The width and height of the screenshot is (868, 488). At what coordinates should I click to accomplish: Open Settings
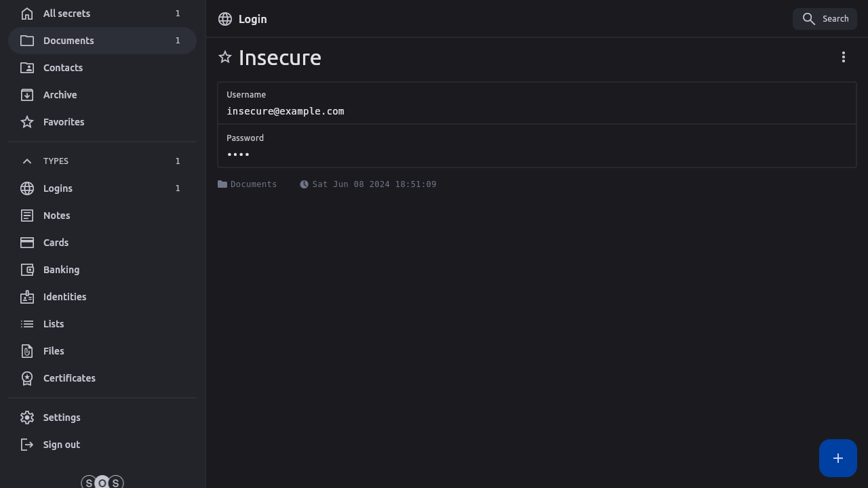pyautogui.click(x=62, y=418)
